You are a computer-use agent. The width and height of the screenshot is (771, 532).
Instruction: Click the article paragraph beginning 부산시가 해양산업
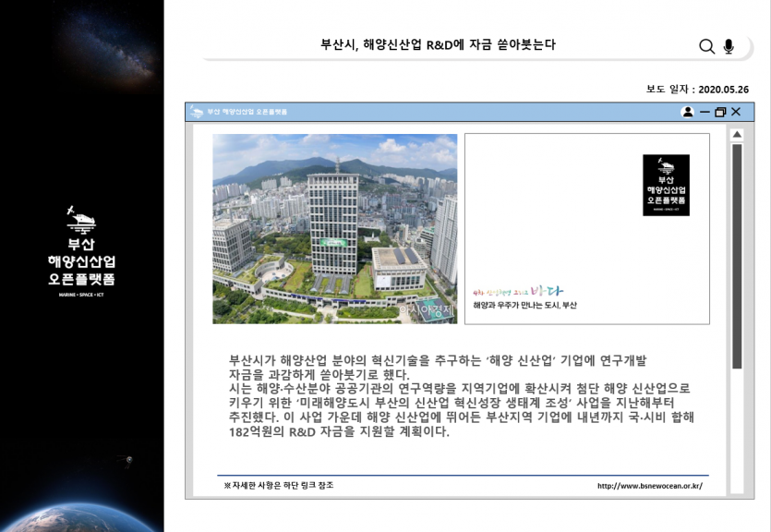462,396
